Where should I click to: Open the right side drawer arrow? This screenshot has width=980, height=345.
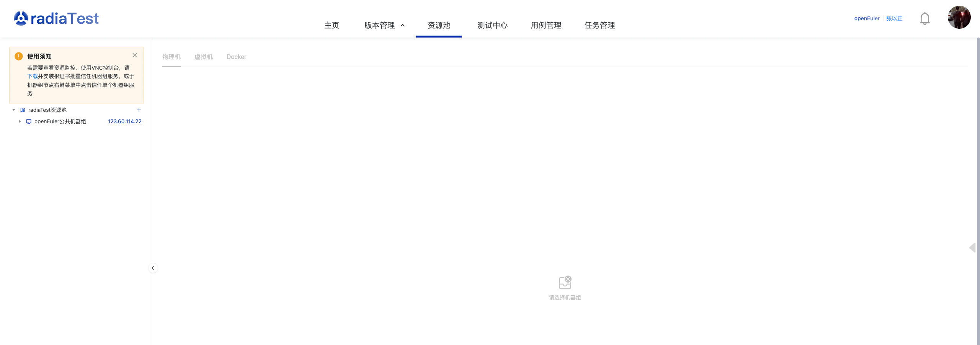pos(972,248)
